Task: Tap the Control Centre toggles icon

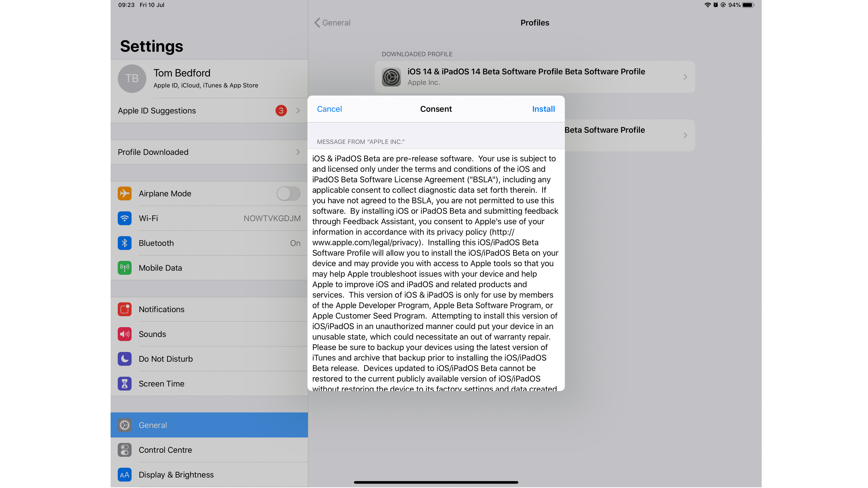Action: [x=124, y=450]
